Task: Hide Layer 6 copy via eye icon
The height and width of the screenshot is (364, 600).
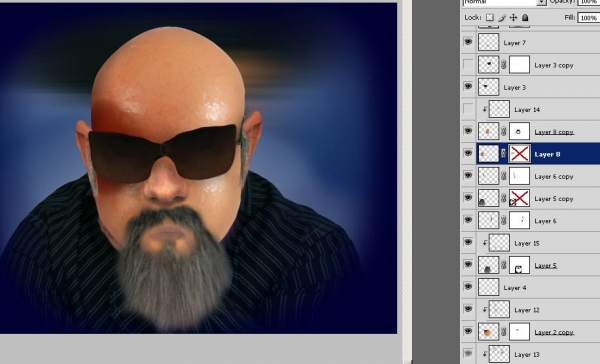Action: tap(468, 175)
